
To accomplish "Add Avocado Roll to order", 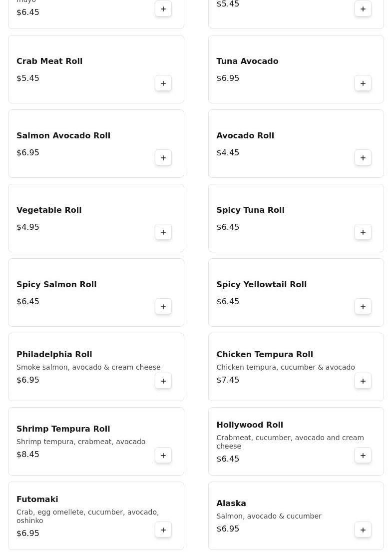I will [363, 158].
